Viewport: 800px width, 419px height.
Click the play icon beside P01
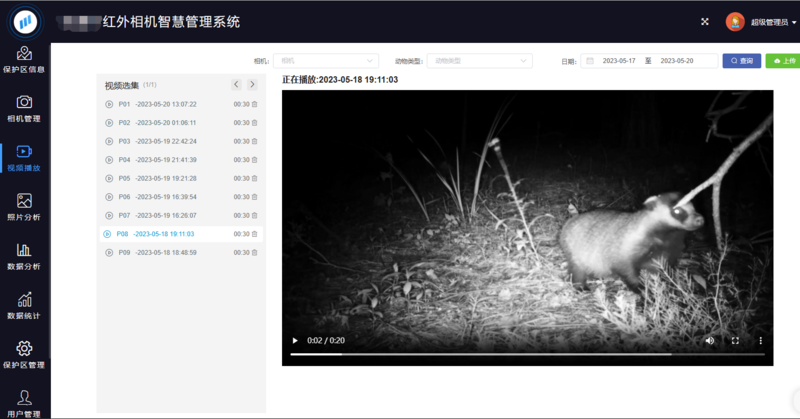pos(109,104)
